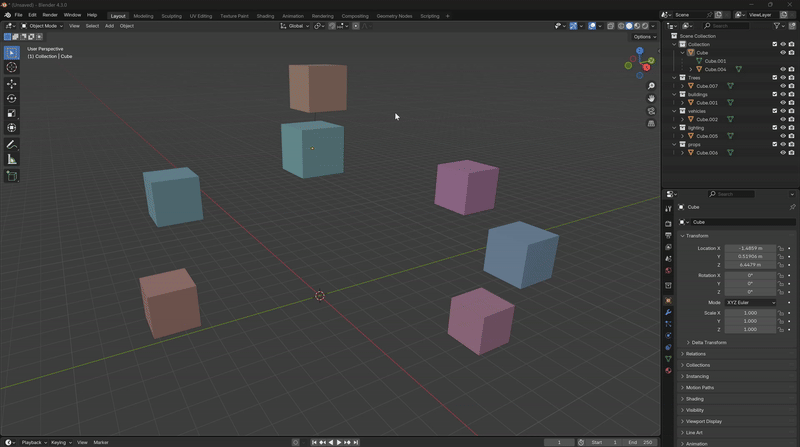Select Cube.007 in the outliner

click(707, 86)
